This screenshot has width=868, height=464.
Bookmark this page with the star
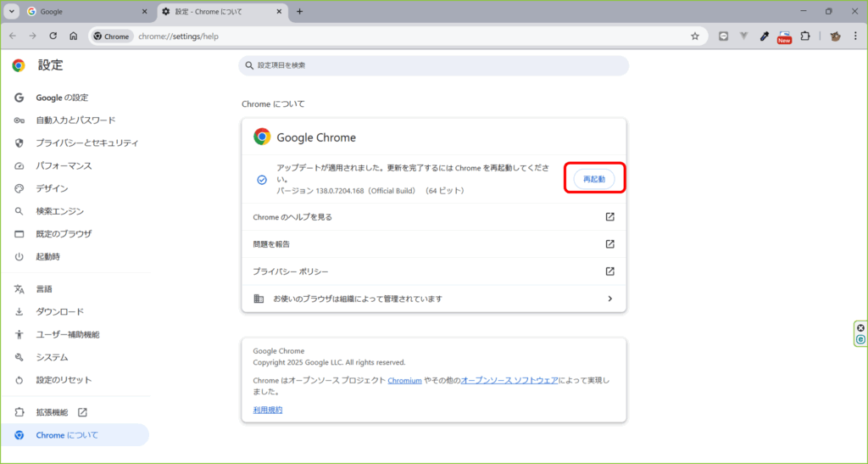(695, 36)
